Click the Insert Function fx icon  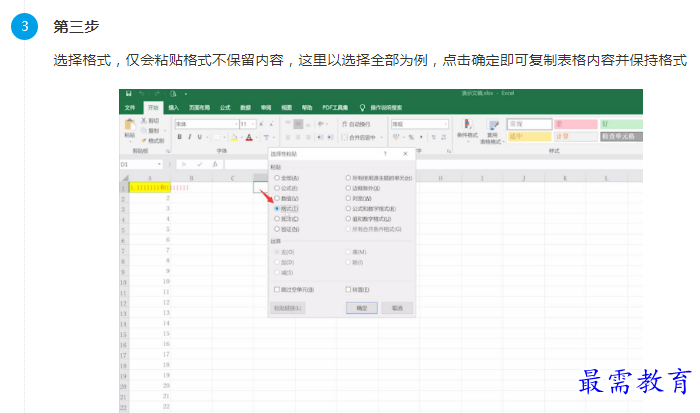coord(215,164)
